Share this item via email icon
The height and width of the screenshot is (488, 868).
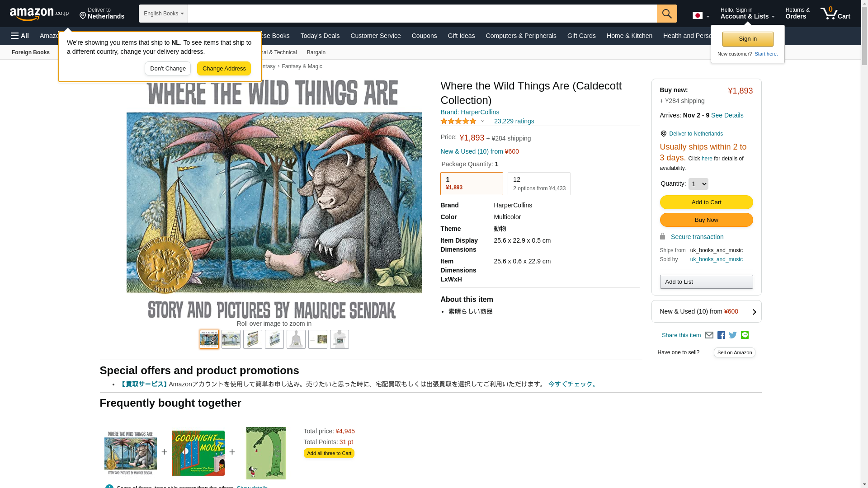pyautogui.click(x=709, y=335)
